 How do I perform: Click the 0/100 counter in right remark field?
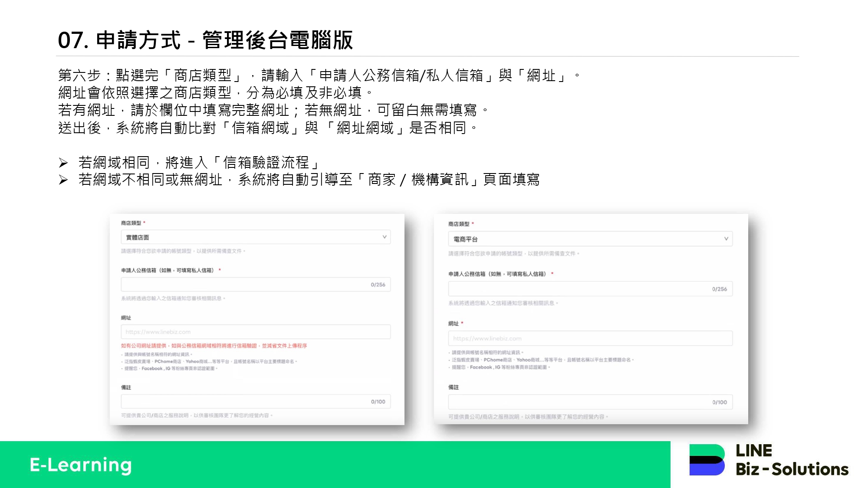pyautogui.click(x=719, y=402)
